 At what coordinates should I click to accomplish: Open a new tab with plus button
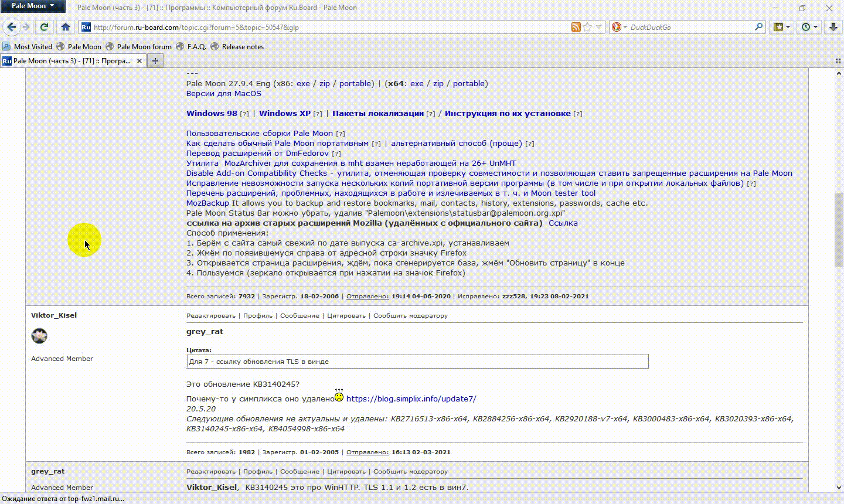pos(155,61)
